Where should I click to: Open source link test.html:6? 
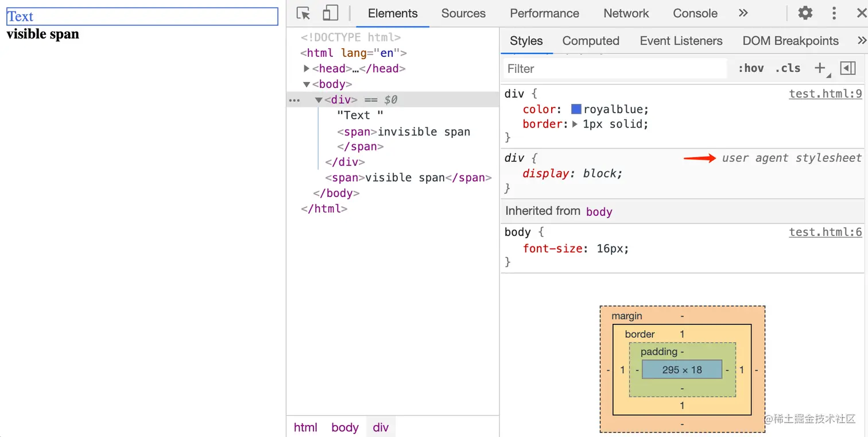coord(826,232)
